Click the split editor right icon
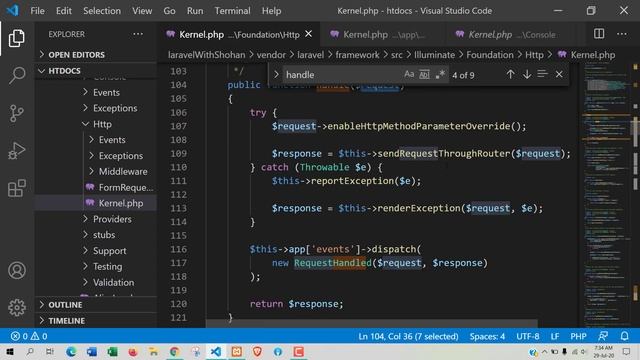 tap(599, 34)
